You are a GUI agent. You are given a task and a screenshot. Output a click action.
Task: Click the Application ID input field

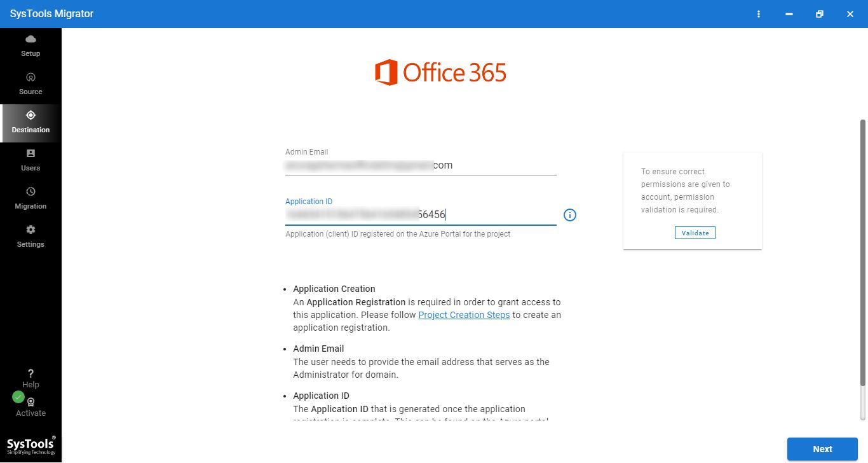421,215
